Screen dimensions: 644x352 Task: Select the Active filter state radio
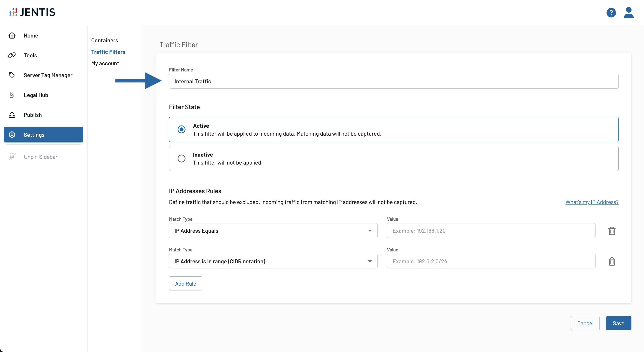click(181, 129)
